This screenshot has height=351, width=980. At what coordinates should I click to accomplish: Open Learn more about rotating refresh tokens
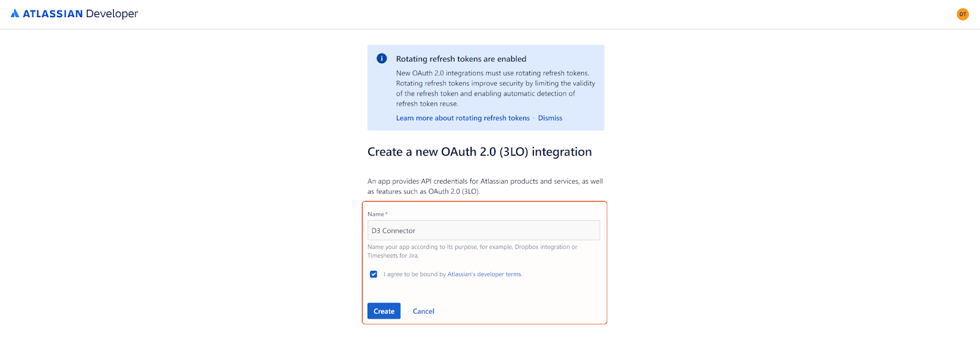[462, 118]
